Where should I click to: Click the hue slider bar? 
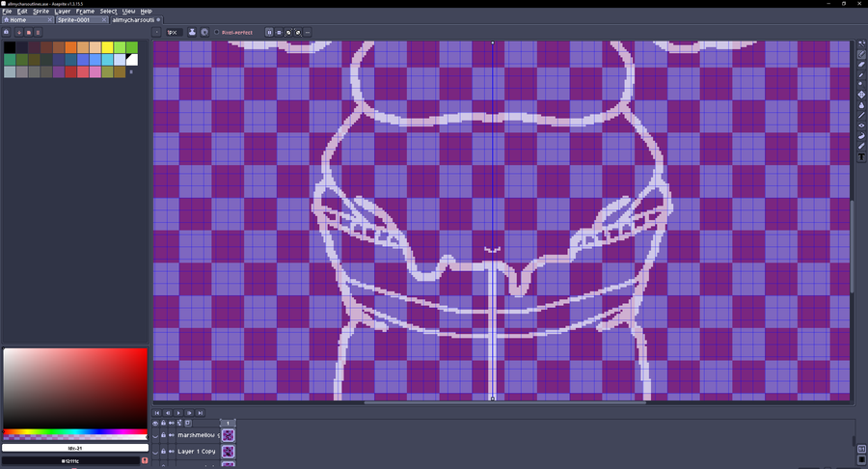pyautogui.click(x=74, y=431)
